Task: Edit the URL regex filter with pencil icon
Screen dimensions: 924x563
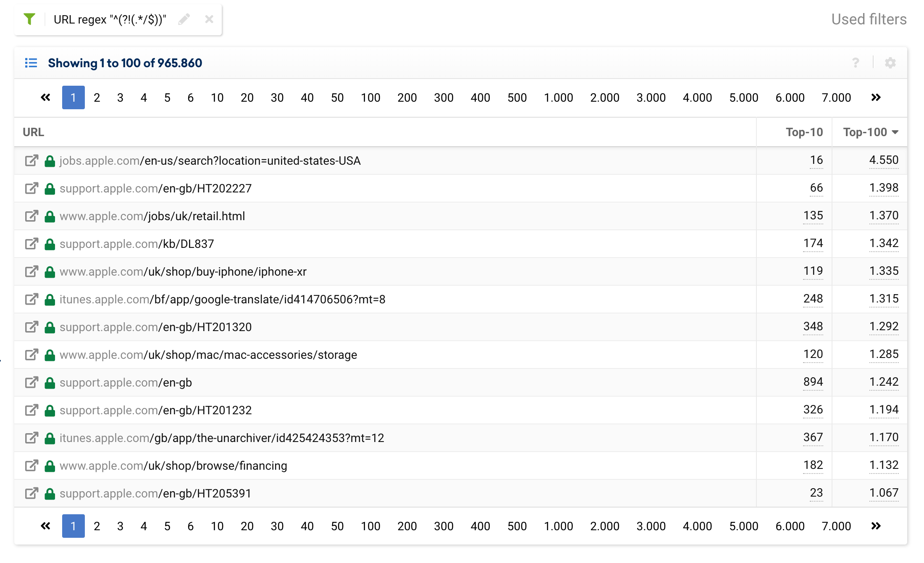Action: pos(184,19)
